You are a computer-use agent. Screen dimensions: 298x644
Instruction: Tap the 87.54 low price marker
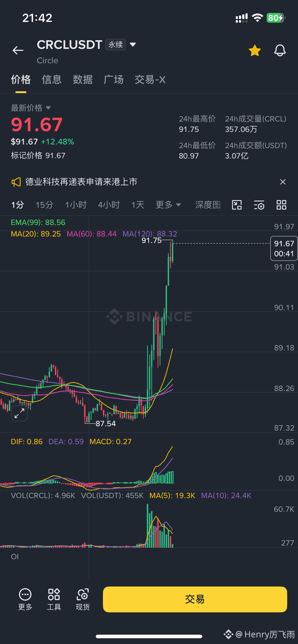pos(106,424)
